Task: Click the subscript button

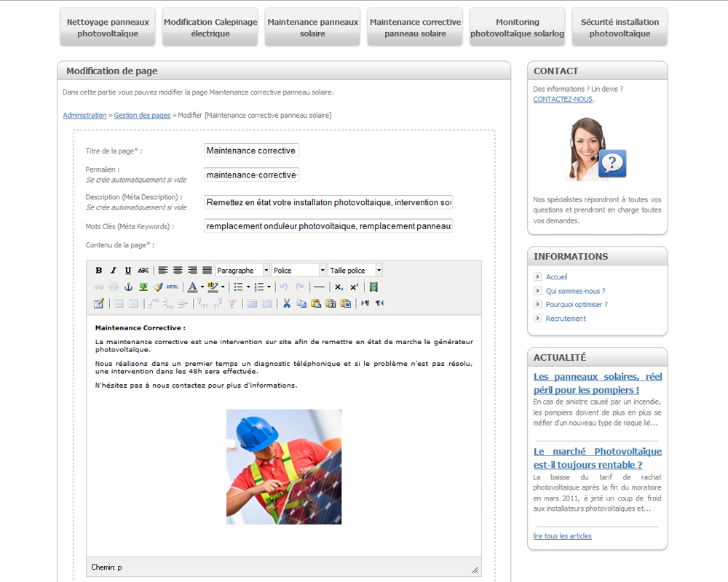Action: (x=339, y=287)
